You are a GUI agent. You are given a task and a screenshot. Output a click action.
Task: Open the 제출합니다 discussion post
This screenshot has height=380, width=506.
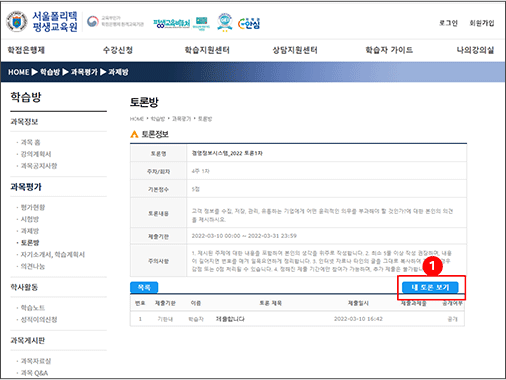pos(230,319)
